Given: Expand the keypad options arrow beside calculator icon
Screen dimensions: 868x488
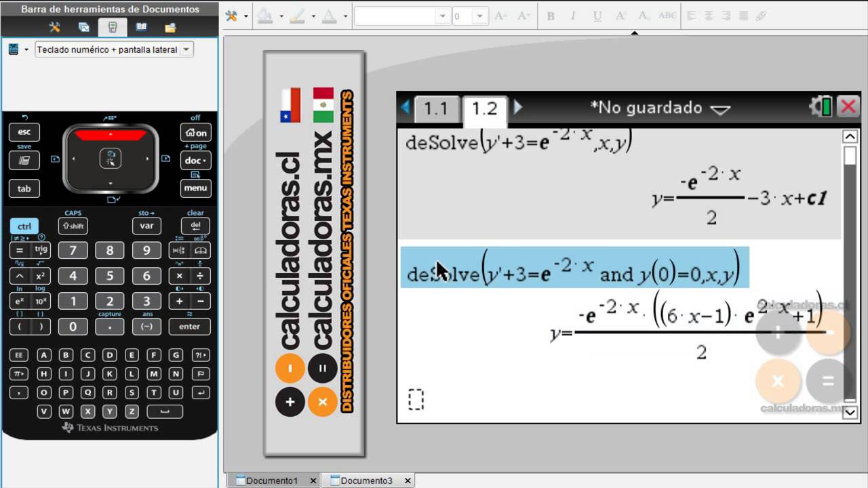Looking at the screenshot, I should point(26,49).
